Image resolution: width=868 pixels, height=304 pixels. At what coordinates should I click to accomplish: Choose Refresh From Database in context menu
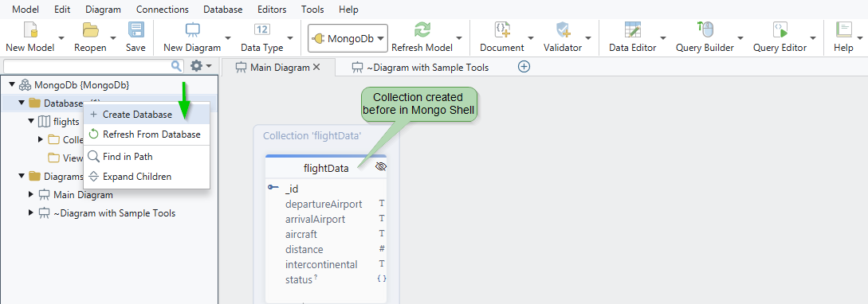147,134
